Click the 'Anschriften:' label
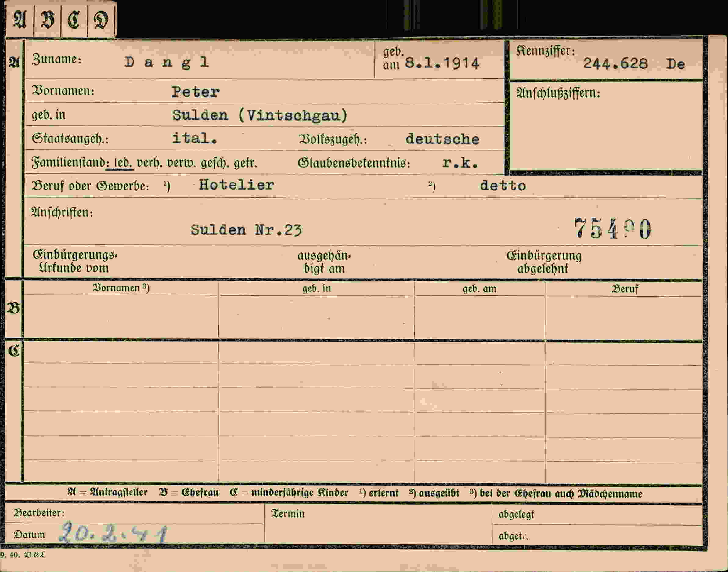This screenshot has height=572, width=728. click(x=62, y=212)
